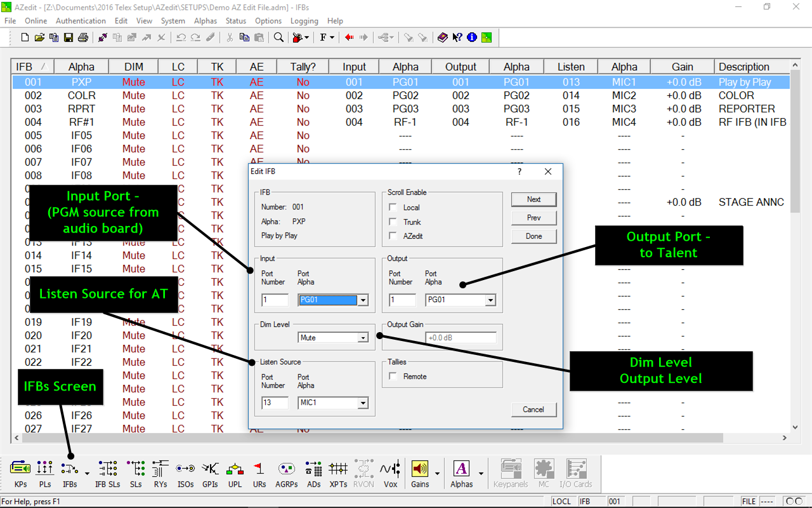
Task: Enable Local scroll checkbox
Action: coord(393,208)
